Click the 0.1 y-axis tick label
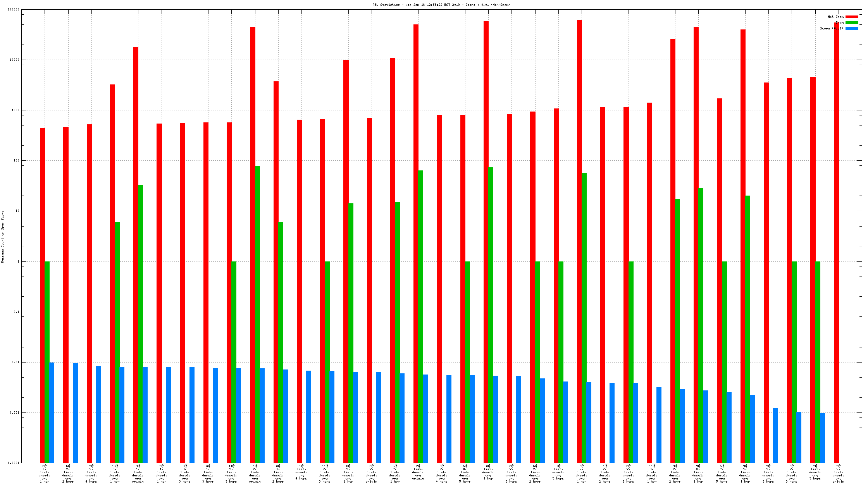 tap(16, 312)
